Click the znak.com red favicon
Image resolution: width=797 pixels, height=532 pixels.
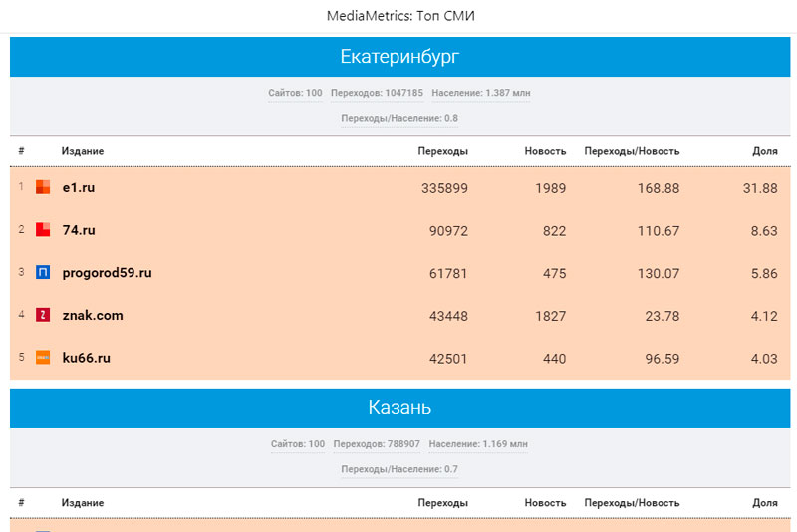point(43,315)
